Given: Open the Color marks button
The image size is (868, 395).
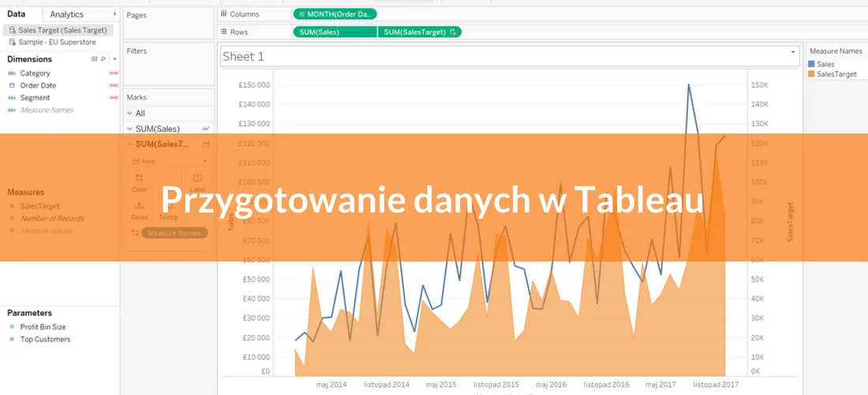Looking at the screenshot, I should (x=140, y=182).
